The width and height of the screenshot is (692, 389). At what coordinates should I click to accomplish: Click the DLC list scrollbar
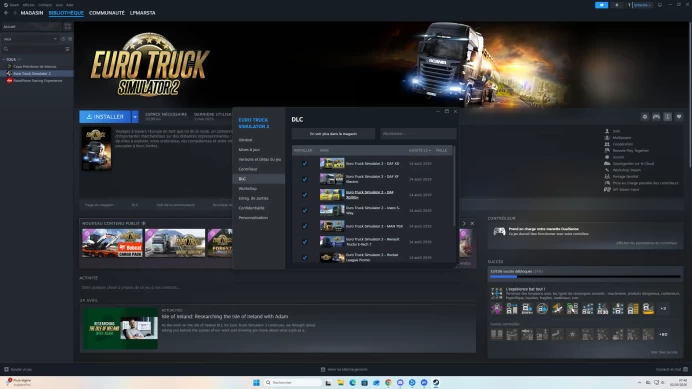pos(454,185)
